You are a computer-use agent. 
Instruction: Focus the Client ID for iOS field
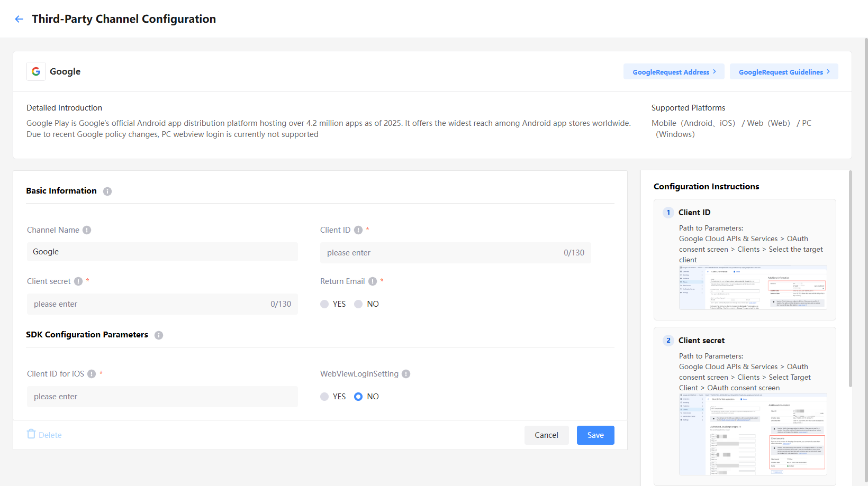point(162,397)
